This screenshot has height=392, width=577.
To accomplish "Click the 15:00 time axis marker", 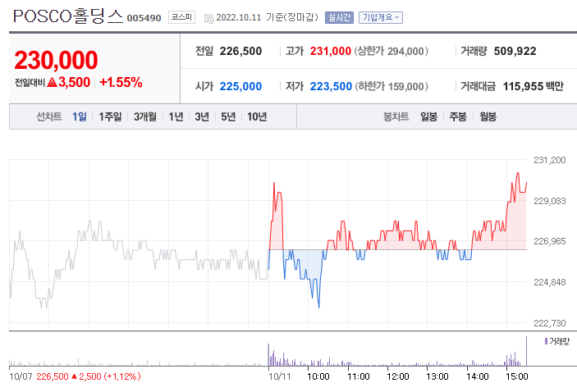I will (x=516, y=376).
